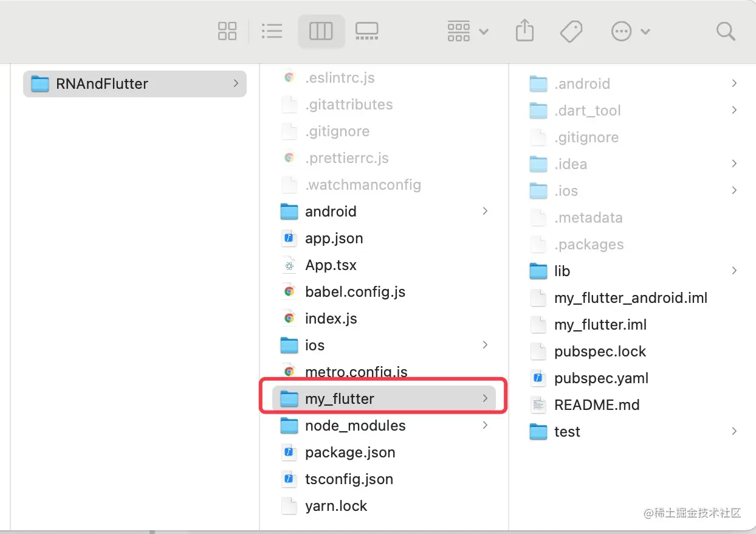Expand the test folder chevron
Image resolution: width=756 pixels, height=534 pixels.
[734, 431]
